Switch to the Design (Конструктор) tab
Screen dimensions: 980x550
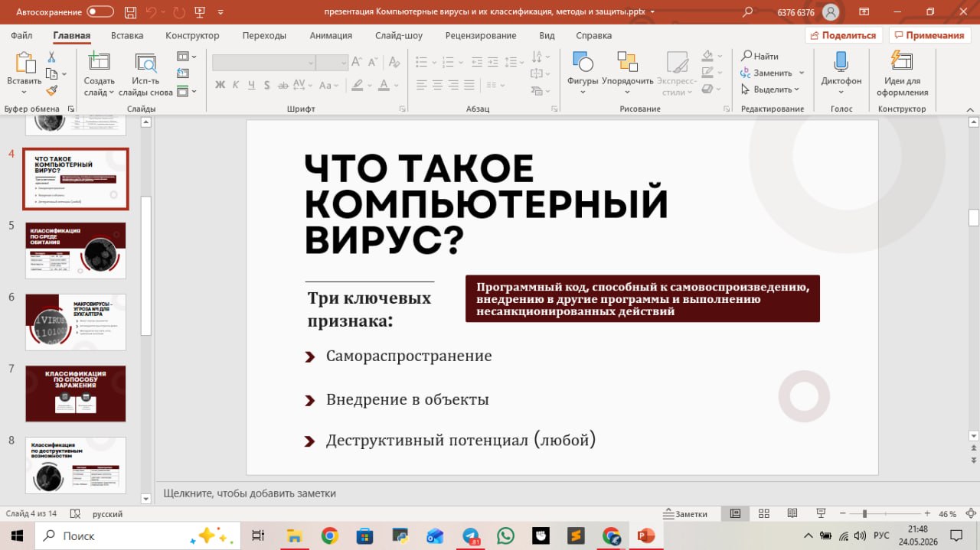[x=192, y=35]
